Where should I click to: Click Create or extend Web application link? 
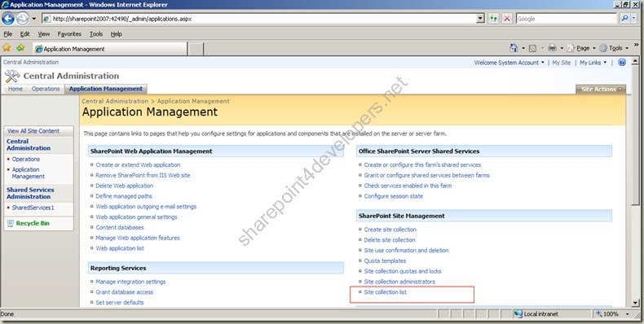(x=138, y=165)
